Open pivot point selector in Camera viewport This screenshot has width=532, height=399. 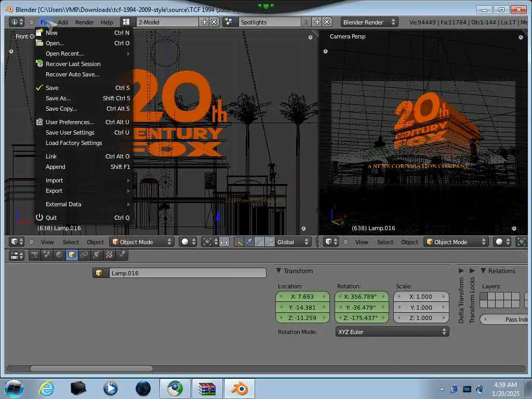[522, 242]
